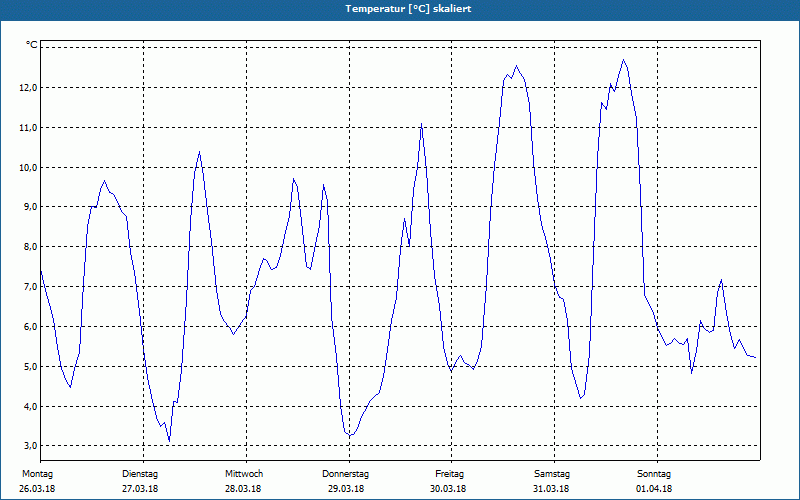Click the 12,0 y-axis label

pyautogui.click(x=29, y=88)
